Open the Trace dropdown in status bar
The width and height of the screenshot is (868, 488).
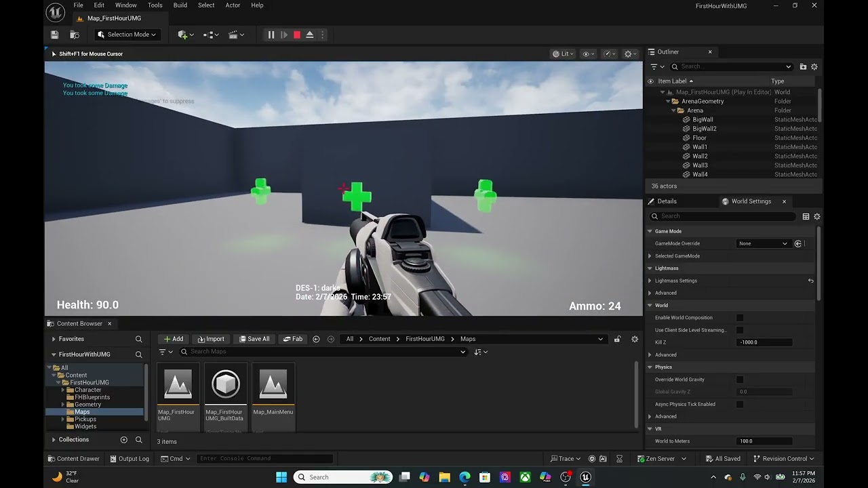(x=566, y=459)
